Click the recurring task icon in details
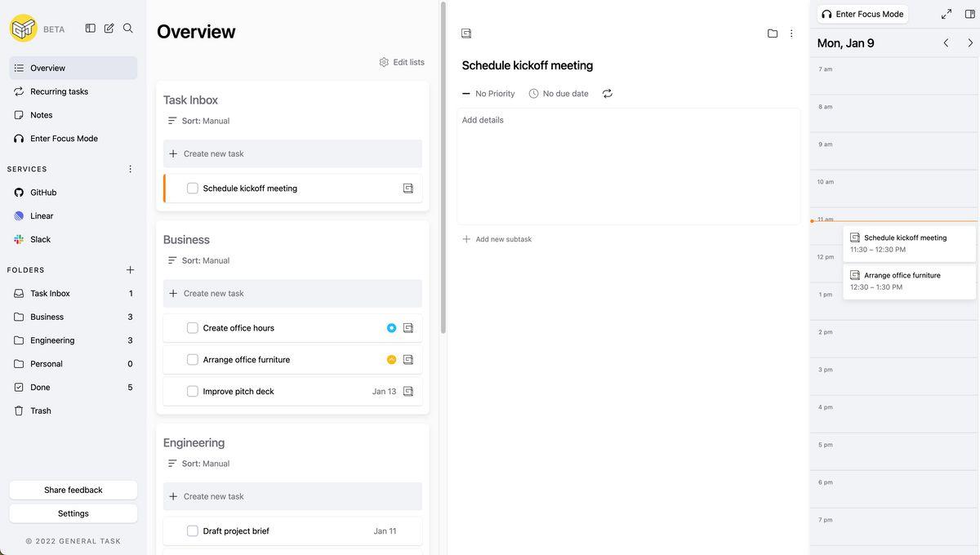This screenshot has height=555, width=980. 608,94
